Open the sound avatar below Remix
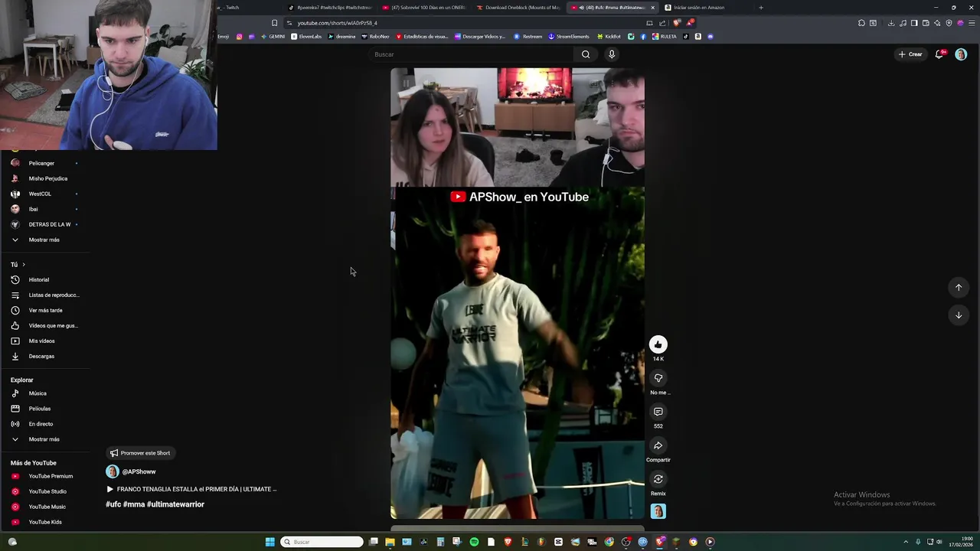Screen dimensions: 980x551 (x=658, y=511)
